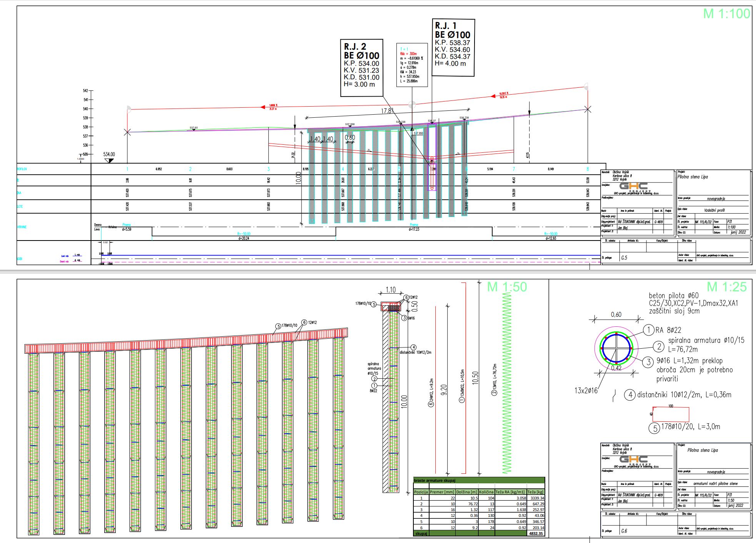Viewport: 756px width, 543px height.
Task: Click the pile cross-section circle drawing
Action: point(616,348)
